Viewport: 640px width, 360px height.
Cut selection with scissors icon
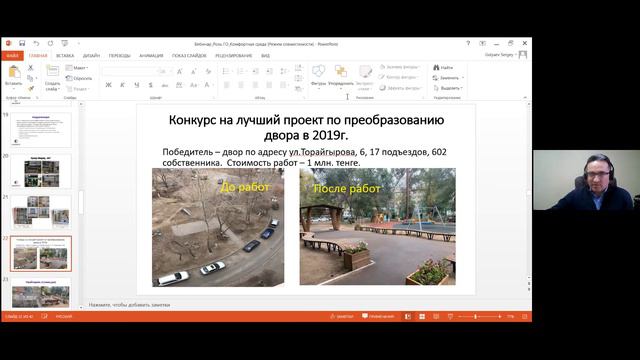[31, 68]
